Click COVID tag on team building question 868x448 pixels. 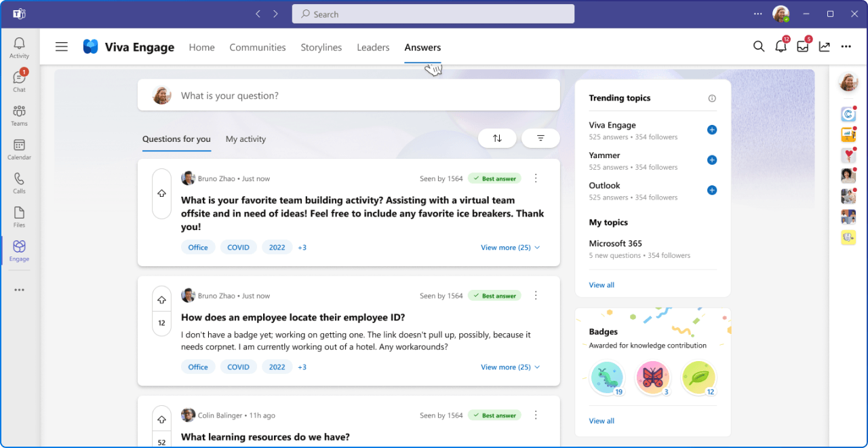pos(239,248)
